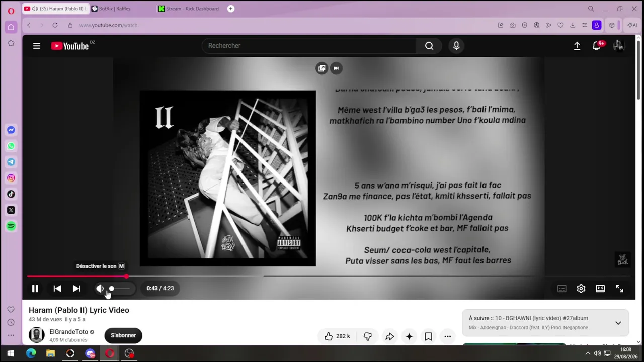Skip to previous video

click(57, 288)
